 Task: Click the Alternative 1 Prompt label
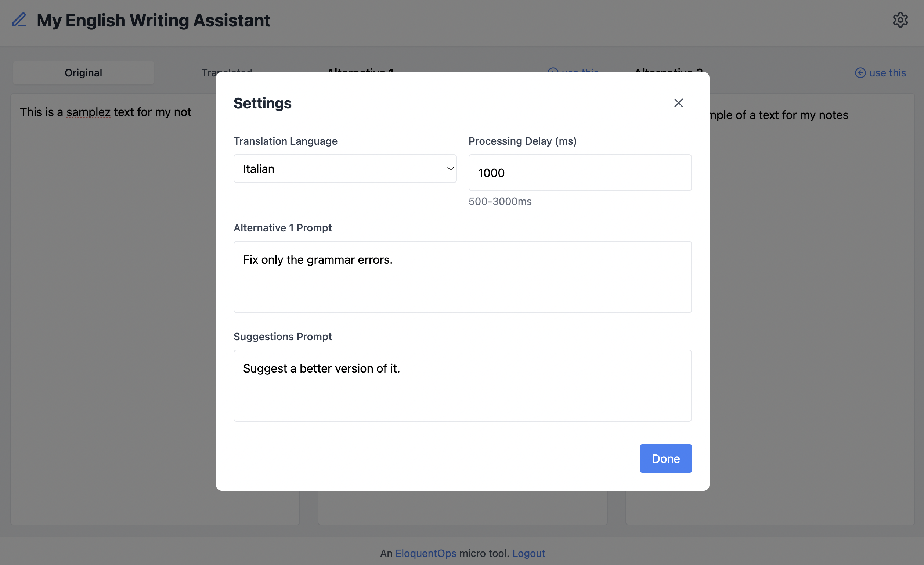(x=282, y=228)
